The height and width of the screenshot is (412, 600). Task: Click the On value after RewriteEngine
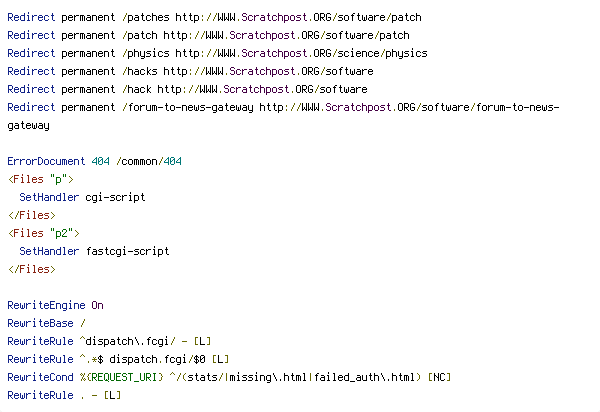coord(97,305)
